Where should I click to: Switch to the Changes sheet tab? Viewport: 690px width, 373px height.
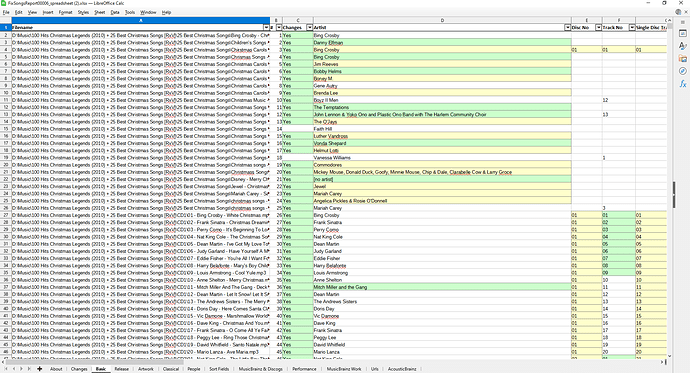click(79, 369)
